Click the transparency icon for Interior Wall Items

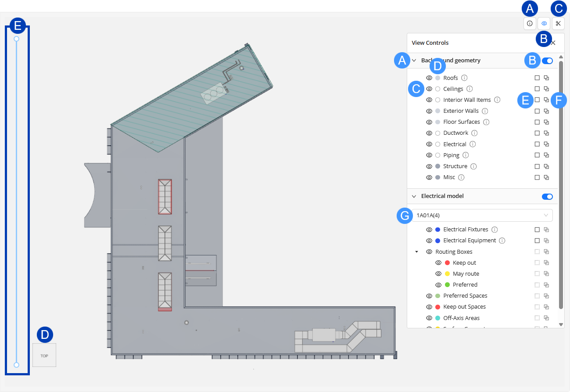(x=546, y=100)
